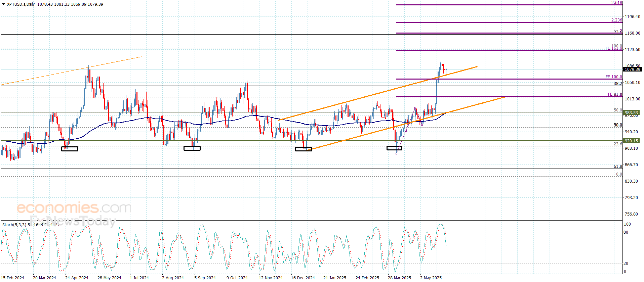Click the 756.80 price axis label
Screen dimensions: 644x282
pos(632,214)
